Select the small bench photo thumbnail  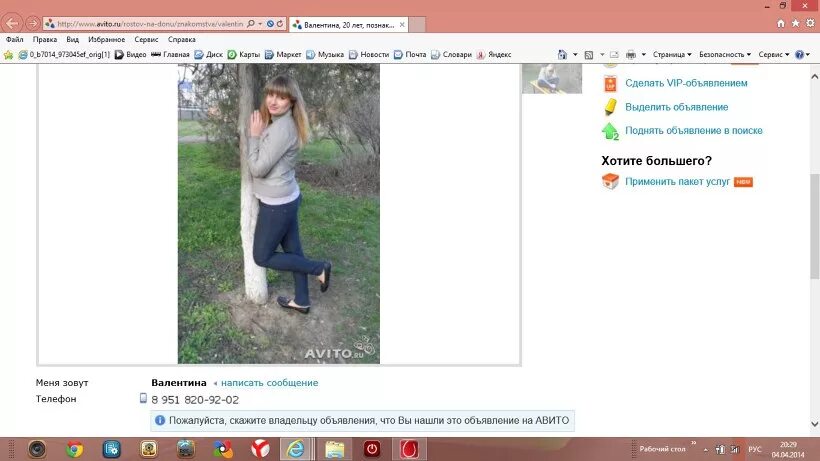[552, 79]
